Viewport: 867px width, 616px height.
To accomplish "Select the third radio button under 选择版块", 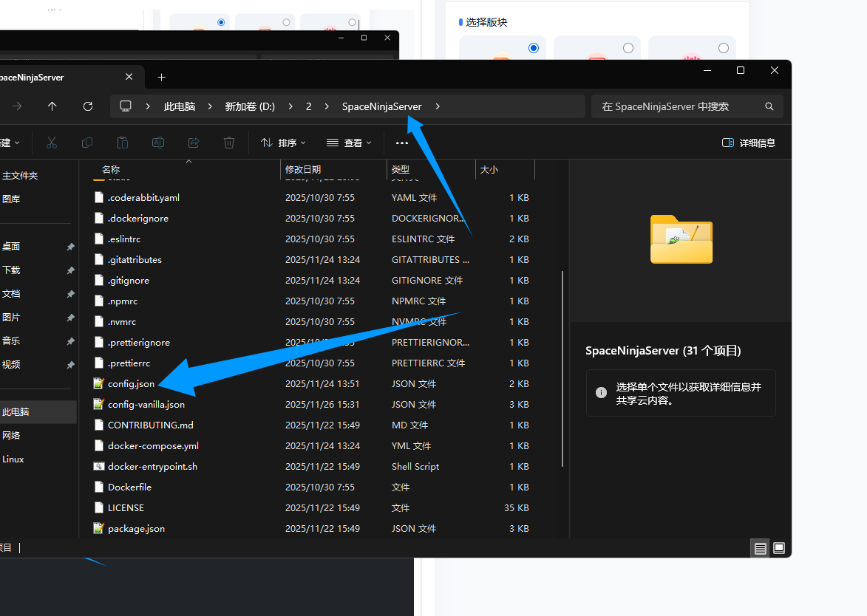I will pyautogui.click(x=723, y=48).
